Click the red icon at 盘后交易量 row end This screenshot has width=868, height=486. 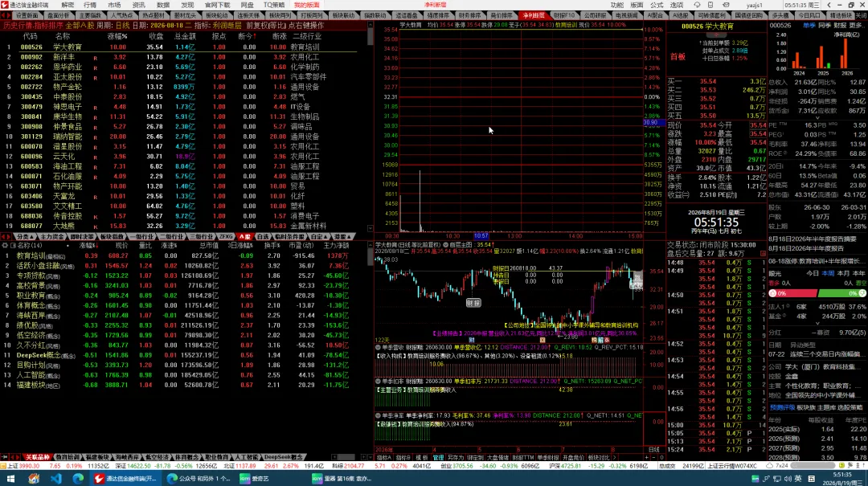point(762,254)
